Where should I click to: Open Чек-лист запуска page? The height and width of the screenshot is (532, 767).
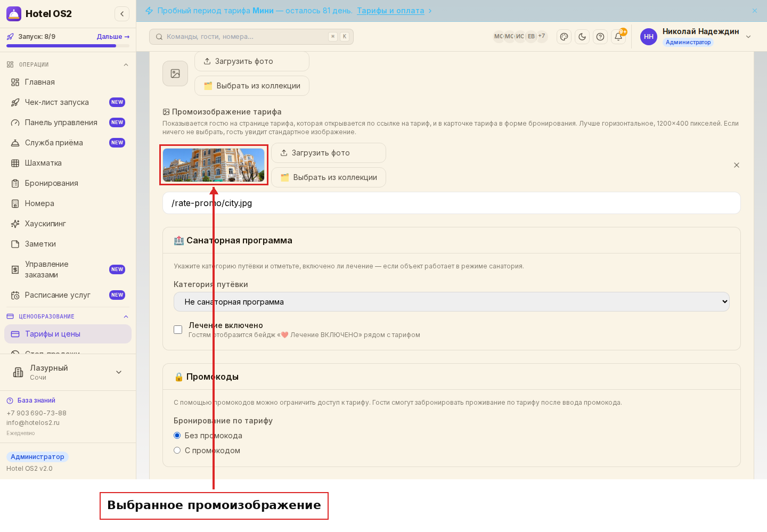point(68,102)
